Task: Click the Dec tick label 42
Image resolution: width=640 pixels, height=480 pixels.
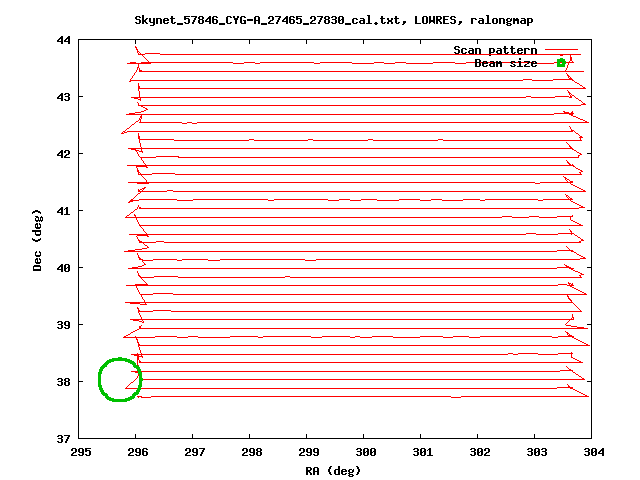Action: click(64, 154)
